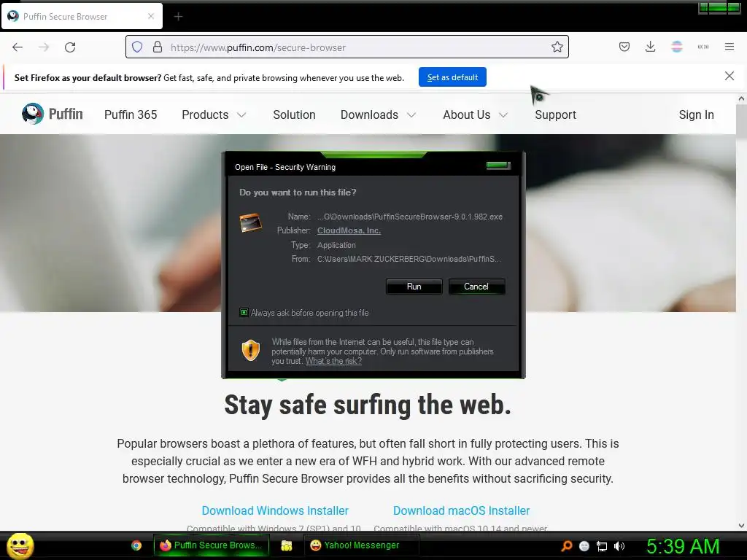The height and width of the screenshot is (560, 747).
Task: Click the 'Stay safe surfing the web.' heading
Action: 368,405
